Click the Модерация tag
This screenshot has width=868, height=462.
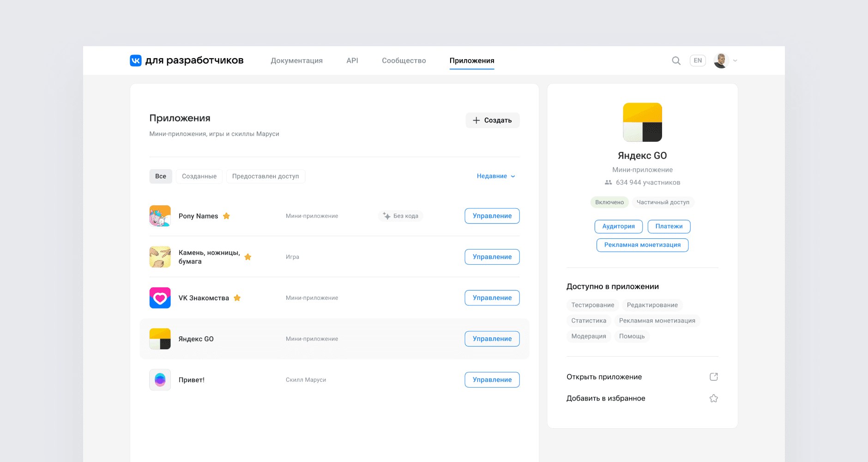pyautogui.click(x=589, y=336)
